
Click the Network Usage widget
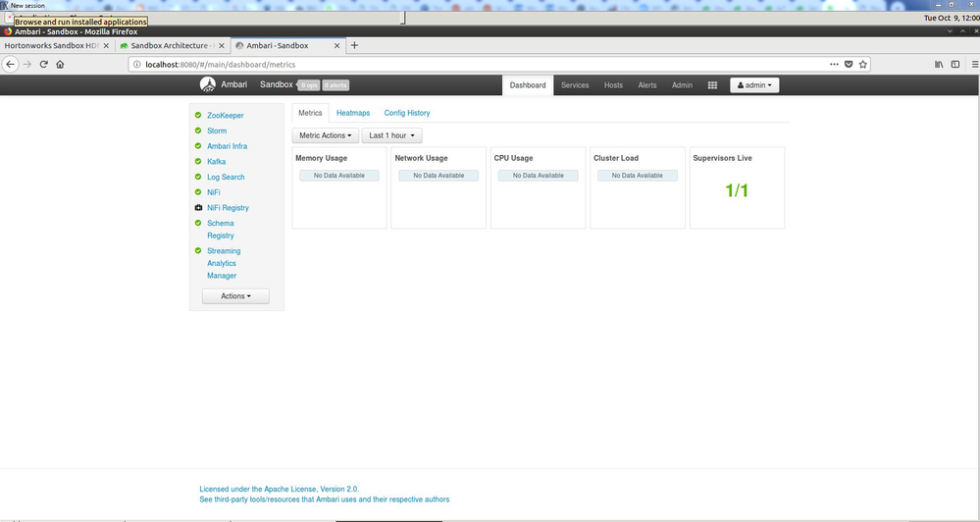(438, 187)
